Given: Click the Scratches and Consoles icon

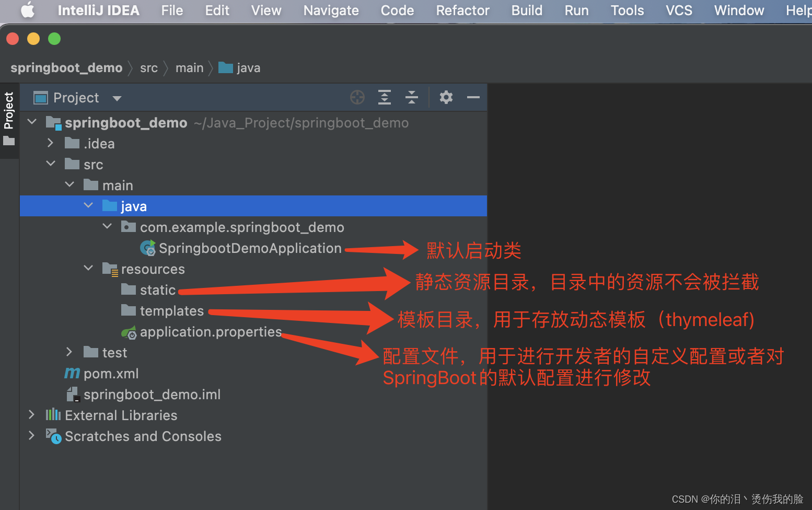Looking at the screenshot, I should tap(53, 436).
